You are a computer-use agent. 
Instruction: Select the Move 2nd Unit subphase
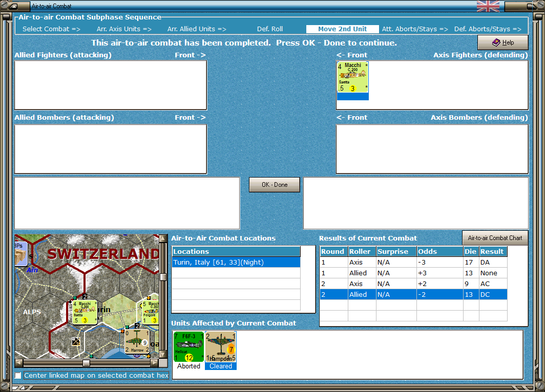[342, 29]
